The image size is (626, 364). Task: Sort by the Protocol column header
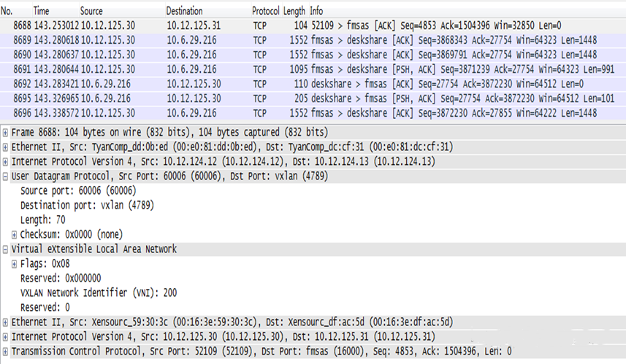pos(265,11)
